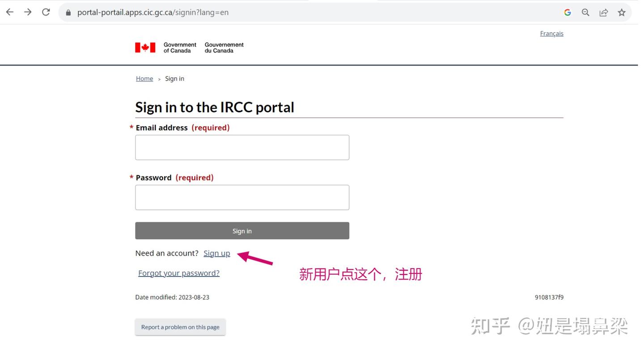This screenshot has height=352, width=644.
Task: Open the Home breadcrumb link
Action: [144, 78]
